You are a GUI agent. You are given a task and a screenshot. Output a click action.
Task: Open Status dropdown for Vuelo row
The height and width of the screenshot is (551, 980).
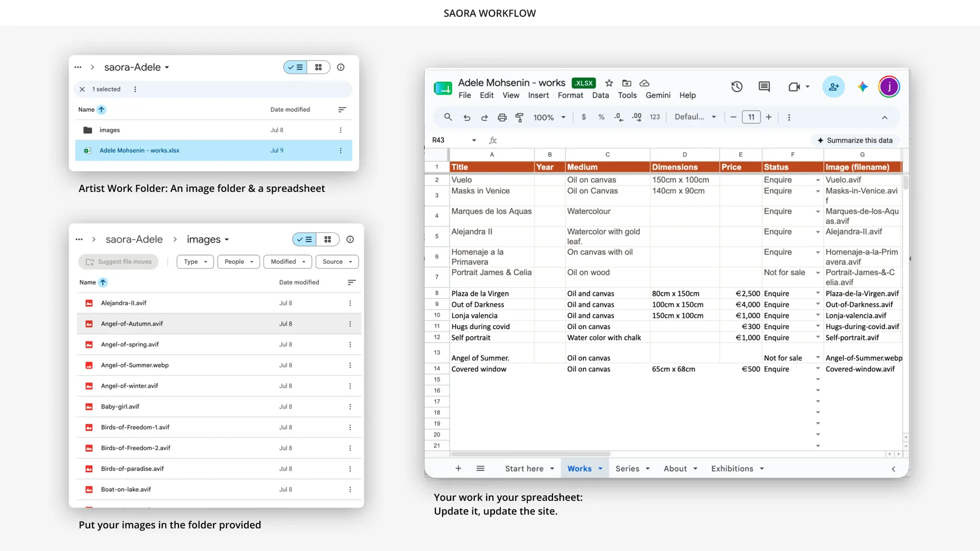[818, 180]
